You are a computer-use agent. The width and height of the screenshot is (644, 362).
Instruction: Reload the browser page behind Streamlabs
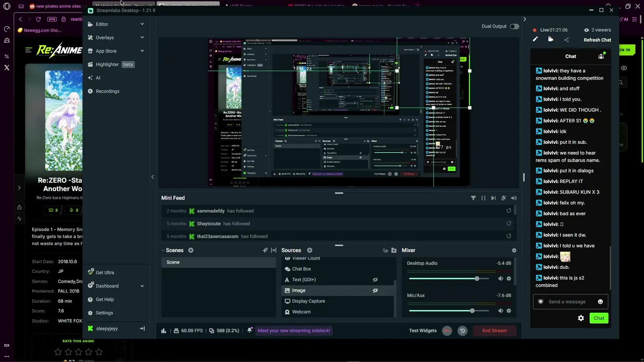pos(38,19)
